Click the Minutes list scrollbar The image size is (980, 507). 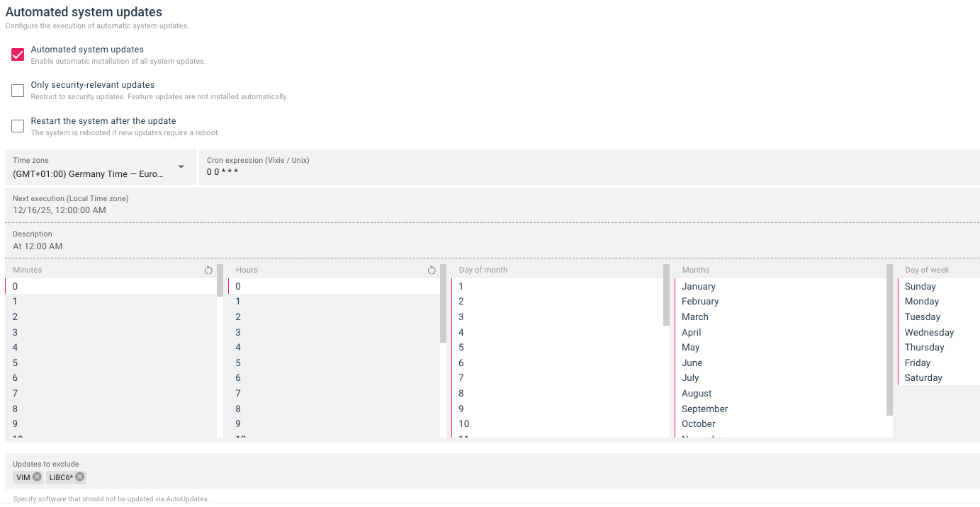pyautogui.click(x=220, y=280)
